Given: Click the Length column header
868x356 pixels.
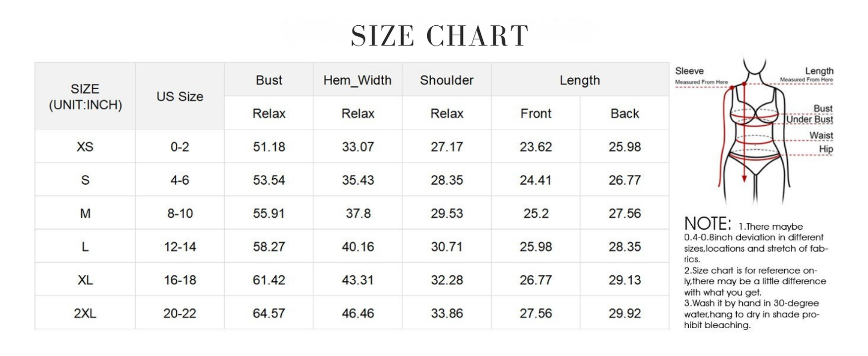Looking at the screenshot, I should 580,80.
